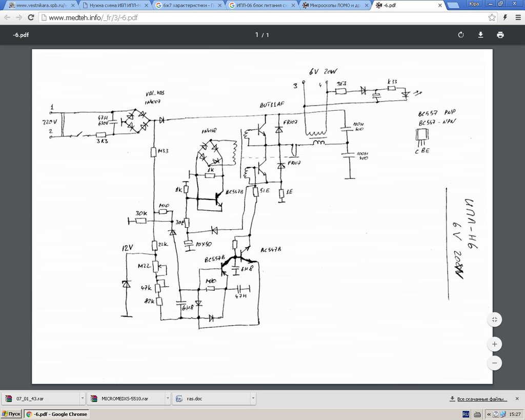The image size is (525, 420).
Task: Click the fit to page button
Action: tap(494, 319)
